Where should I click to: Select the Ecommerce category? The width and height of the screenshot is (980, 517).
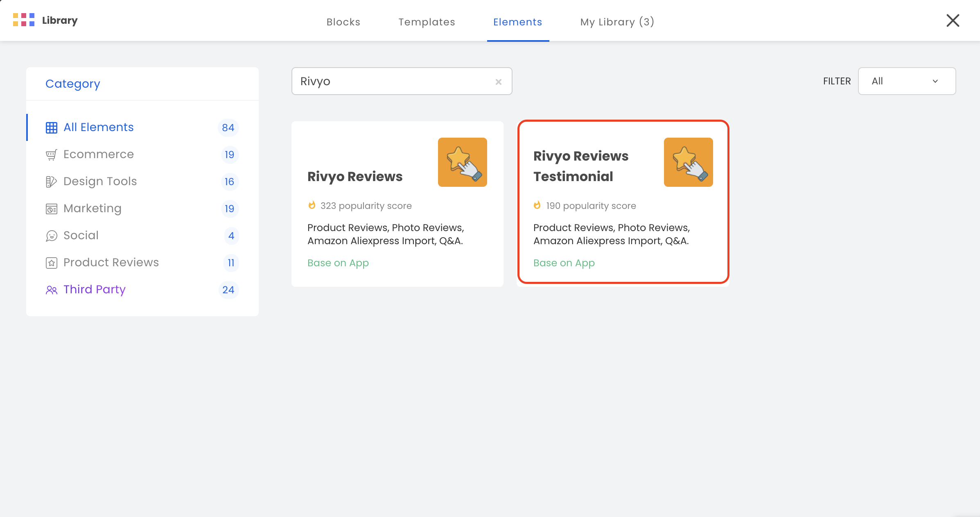click(142, 154)
